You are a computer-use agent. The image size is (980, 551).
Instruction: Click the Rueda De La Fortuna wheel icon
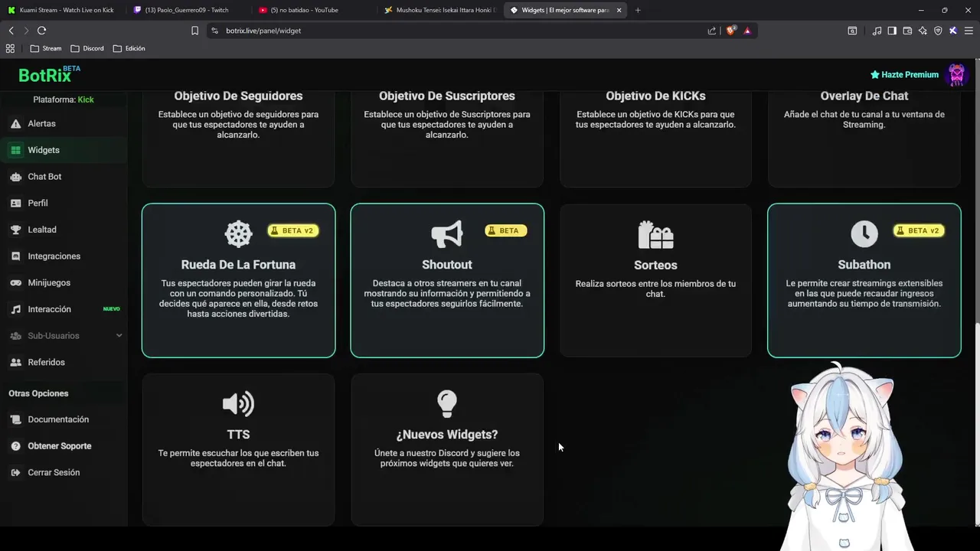click(x=238, y=234)
